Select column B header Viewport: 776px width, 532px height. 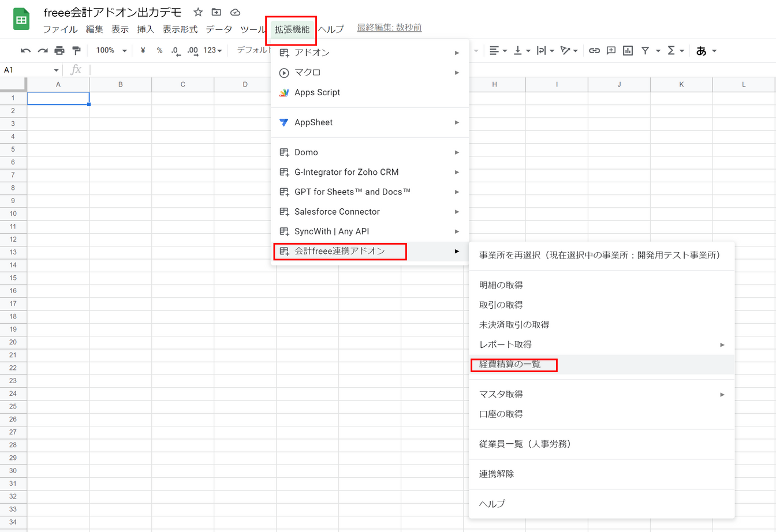[121, 85]
